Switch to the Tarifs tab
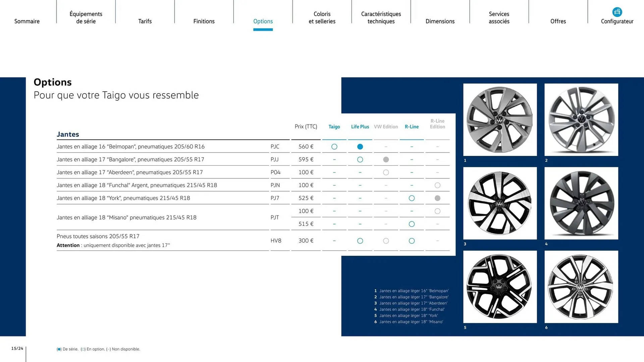Image resolution: width=644 pixels, height=362 pixels. [x=145, y=21]
